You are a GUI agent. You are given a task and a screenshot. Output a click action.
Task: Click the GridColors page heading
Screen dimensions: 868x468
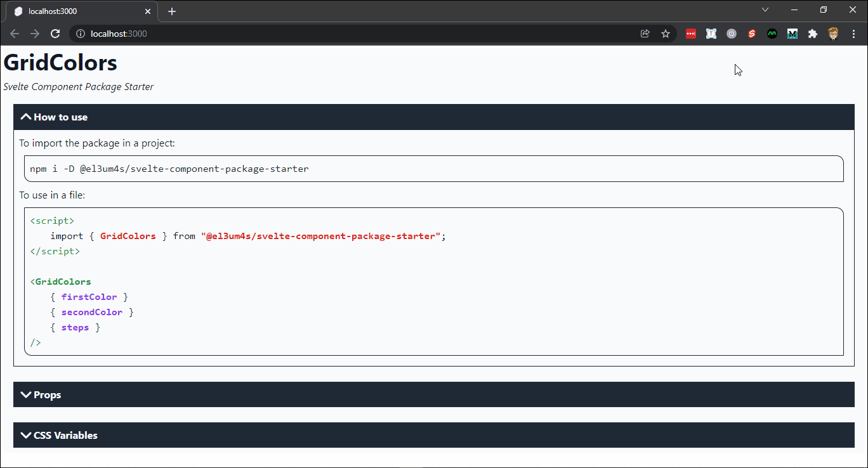(60, 63)
